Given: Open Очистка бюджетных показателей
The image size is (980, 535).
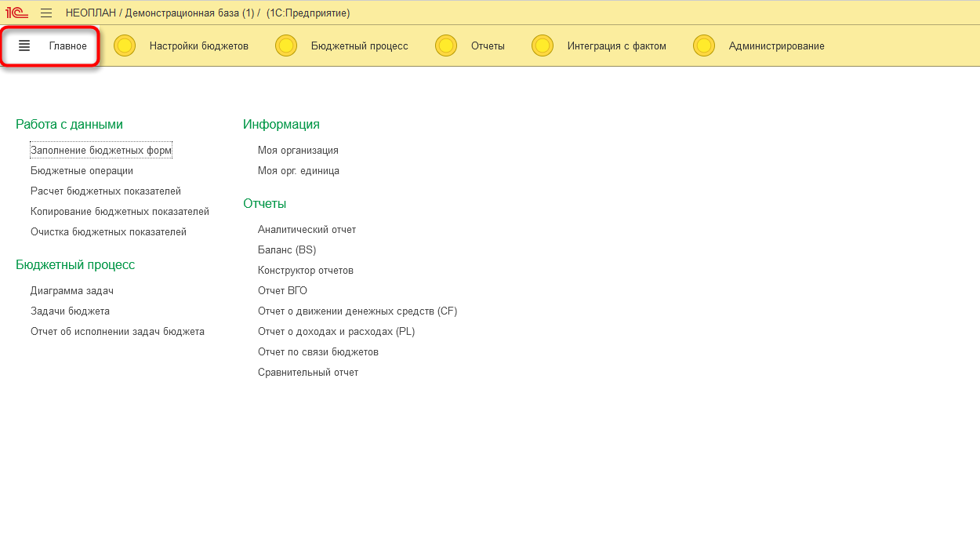Looking at the screenshot, I should [x=108, y=231].
